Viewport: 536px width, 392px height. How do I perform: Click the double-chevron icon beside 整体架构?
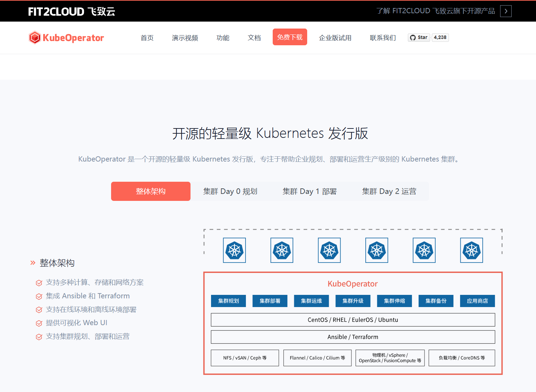tap(33, 262)
